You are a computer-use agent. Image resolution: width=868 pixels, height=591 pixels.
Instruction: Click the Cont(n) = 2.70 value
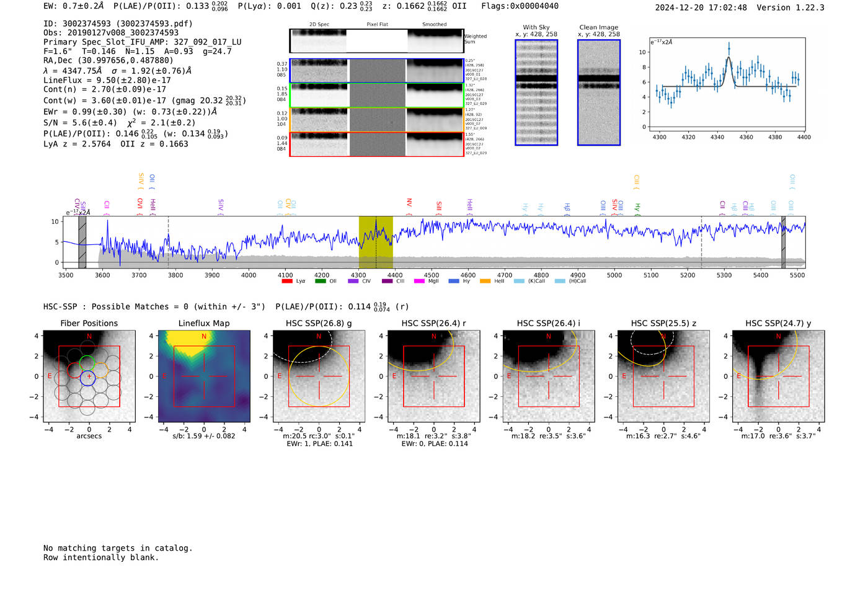tap(105, 89)
